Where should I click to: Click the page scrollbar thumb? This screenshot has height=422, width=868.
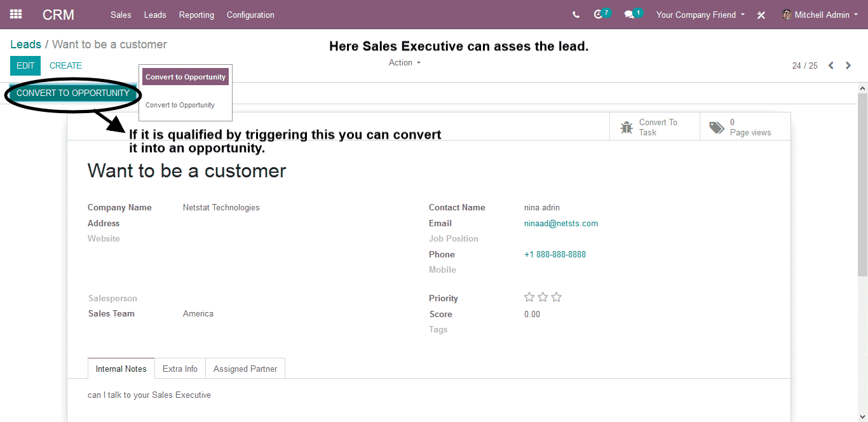(x=862, y=184)
